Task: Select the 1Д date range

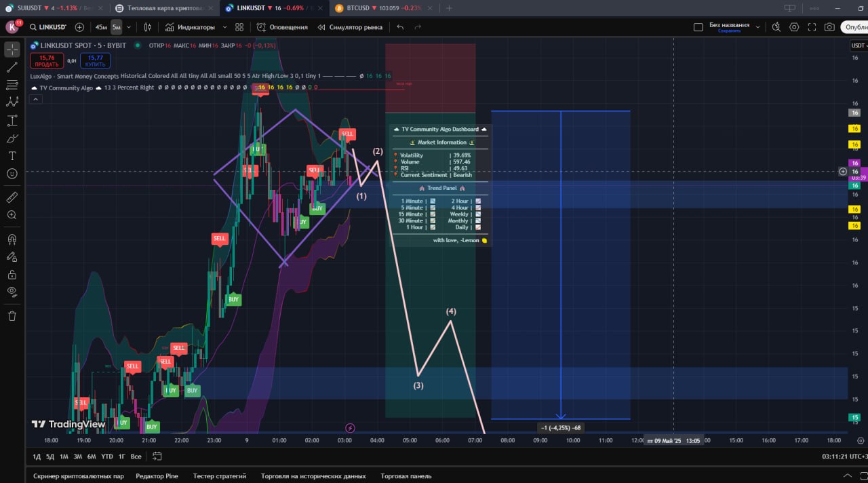Action: pos(37,457)
